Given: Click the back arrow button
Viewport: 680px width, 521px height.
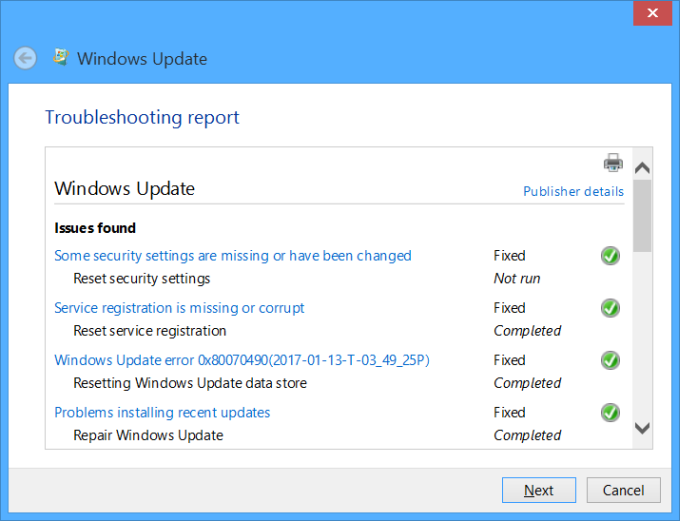Looking at the screenshot, I should (25, 58).
